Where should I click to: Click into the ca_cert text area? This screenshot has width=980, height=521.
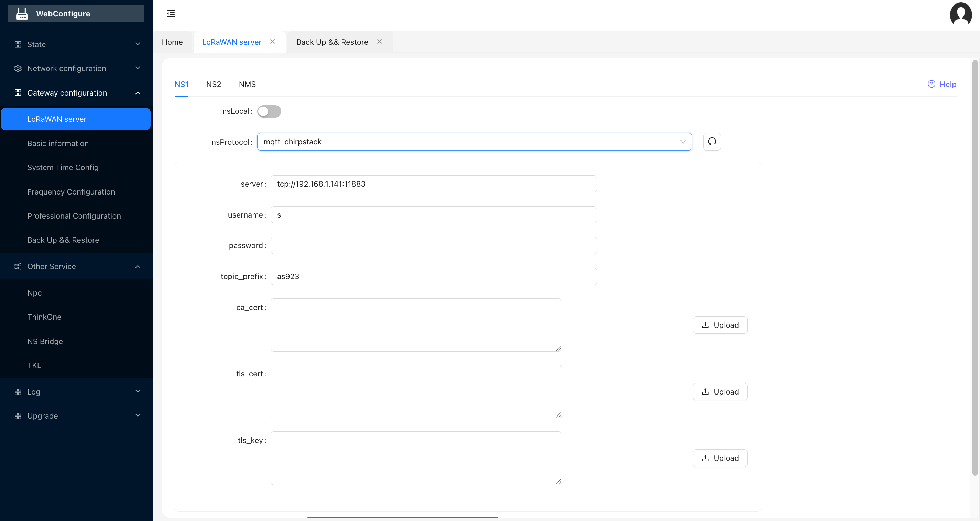click(416, 325)
